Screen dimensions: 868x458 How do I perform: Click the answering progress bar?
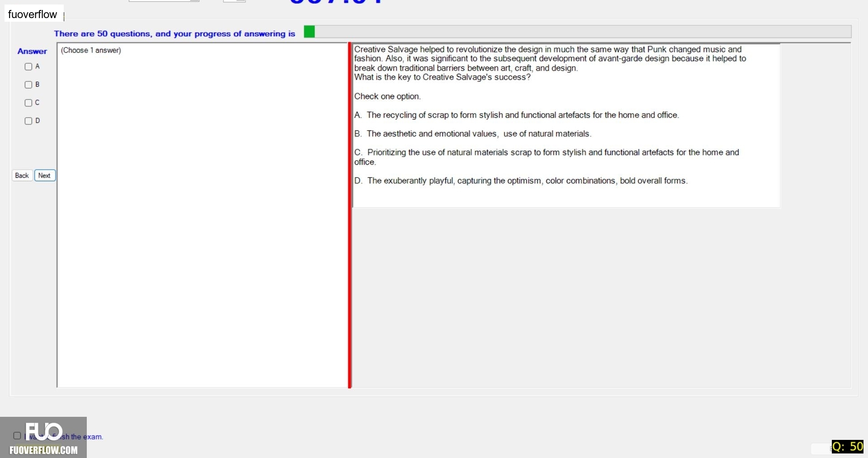[577, 32]
